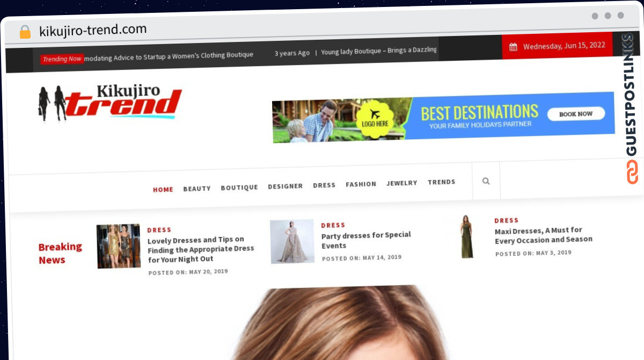
Task: Click 'Posted on: May 20, 2019' date
Action: (188, 272)
